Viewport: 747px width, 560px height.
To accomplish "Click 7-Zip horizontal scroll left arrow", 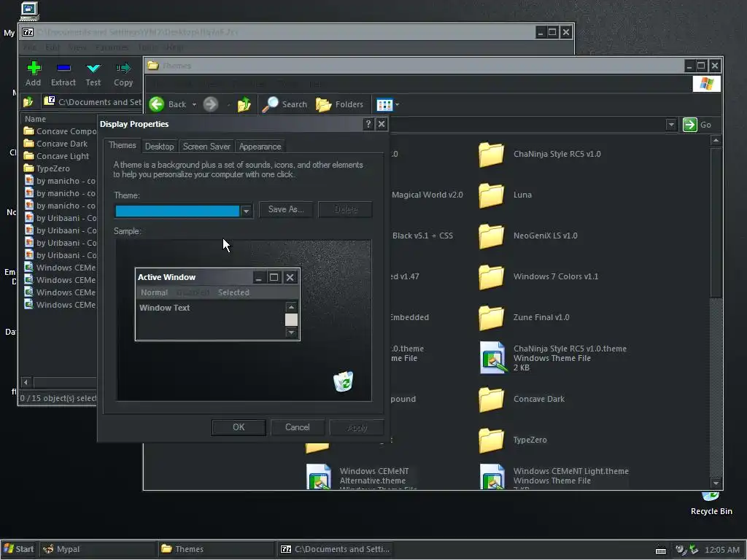I will (x=26, y=382).
